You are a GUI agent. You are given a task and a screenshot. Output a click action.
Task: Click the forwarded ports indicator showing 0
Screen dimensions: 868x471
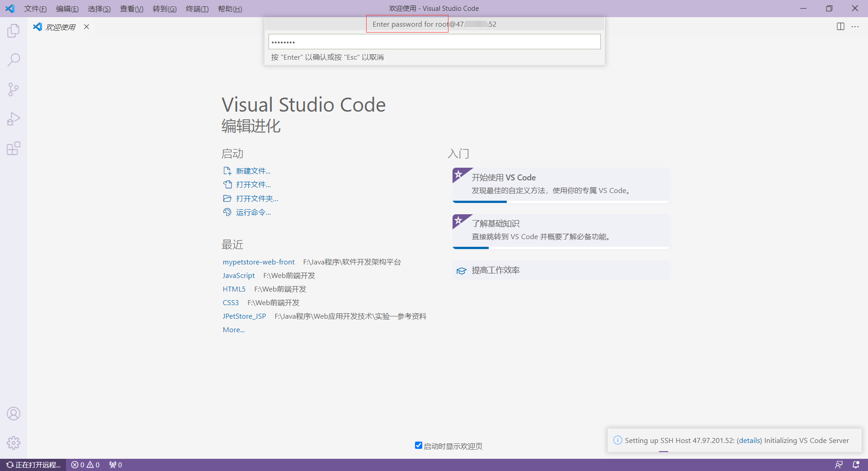(115, 465)
